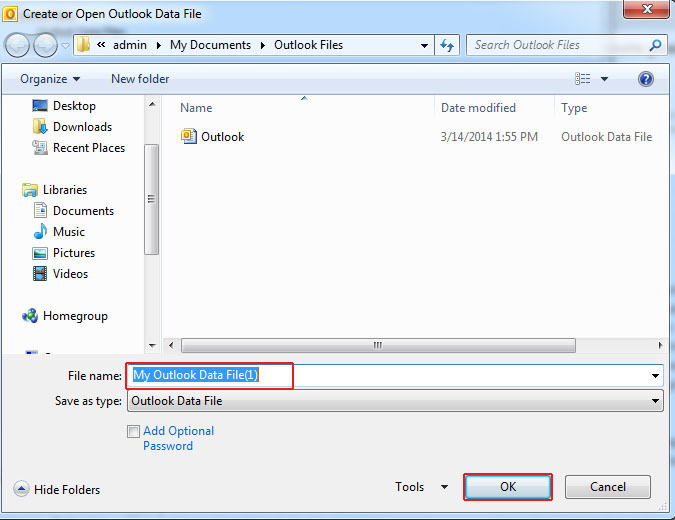This screenshot has width=675, height=520.
Task: Select My Documents in the breadcrumb path
Action: pos(210,45)
